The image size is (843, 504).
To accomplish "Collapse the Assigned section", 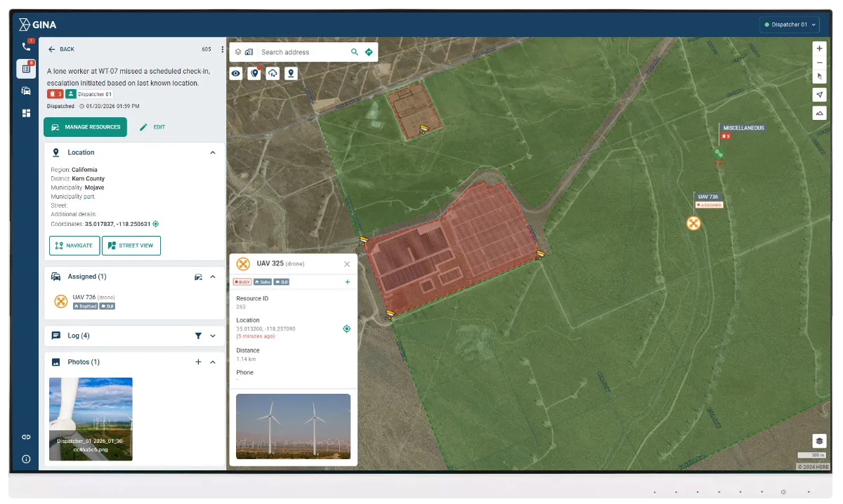I will (x=212, y=277).
